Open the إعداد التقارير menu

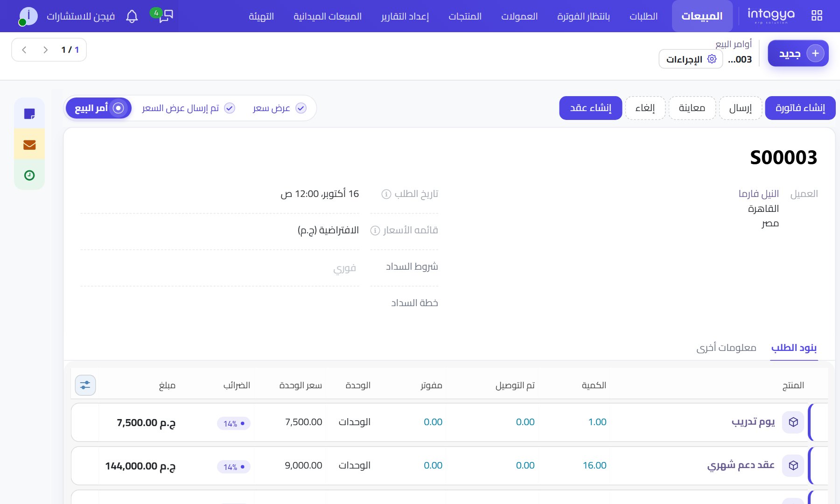click(x=405, y=16)
